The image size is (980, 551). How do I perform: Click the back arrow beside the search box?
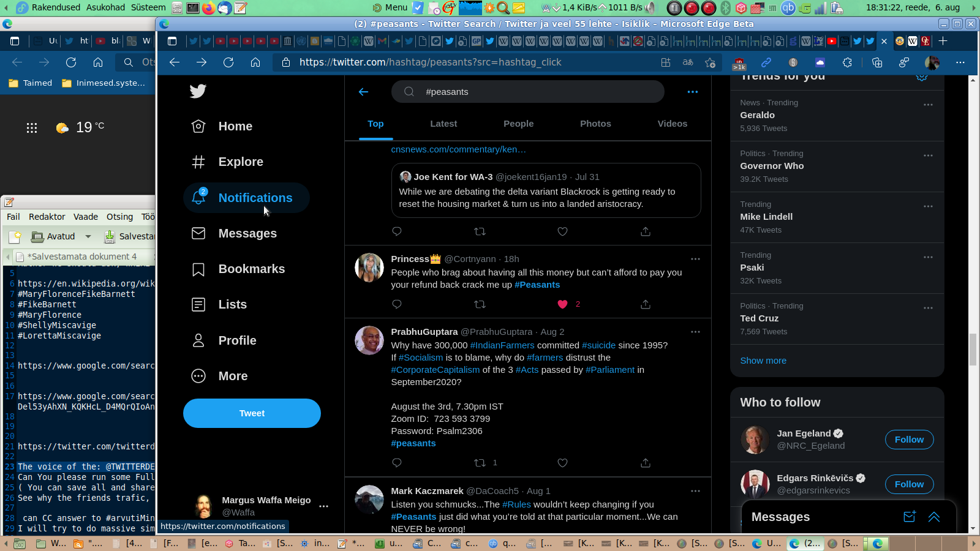coord(363,92)
